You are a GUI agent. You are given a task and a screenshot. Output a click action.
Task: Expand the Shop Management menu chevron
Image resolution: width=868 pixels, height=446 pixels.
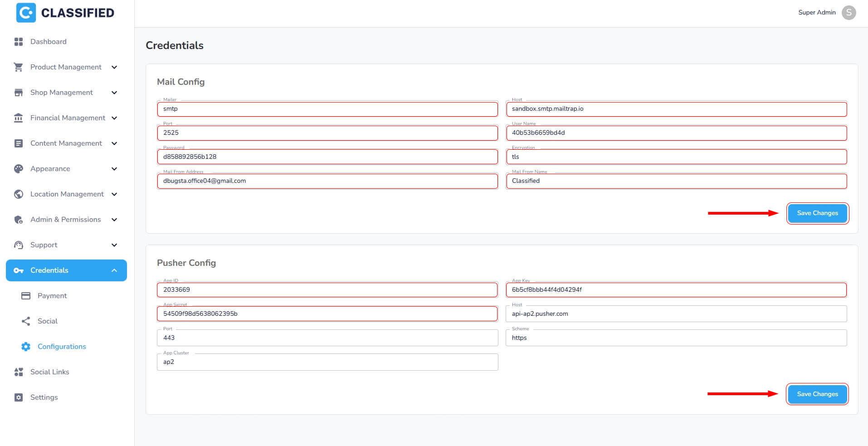click(114, 93)
